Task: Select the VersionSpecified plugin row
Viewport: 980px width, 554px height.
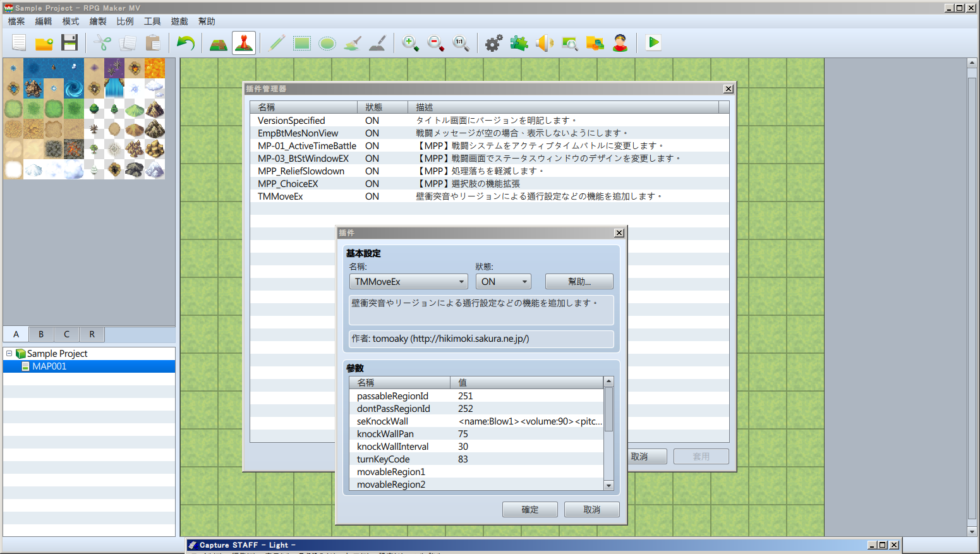Action: (x=490, y=121)
